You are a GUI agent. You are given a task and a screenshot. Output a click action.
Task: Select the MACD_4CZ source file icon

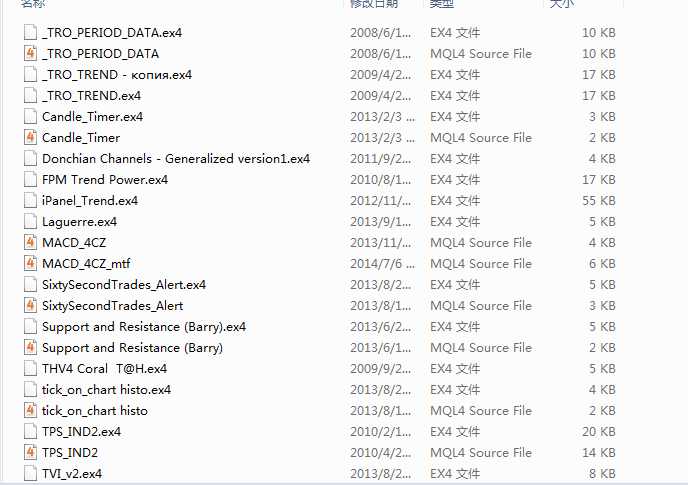point(30,243)
